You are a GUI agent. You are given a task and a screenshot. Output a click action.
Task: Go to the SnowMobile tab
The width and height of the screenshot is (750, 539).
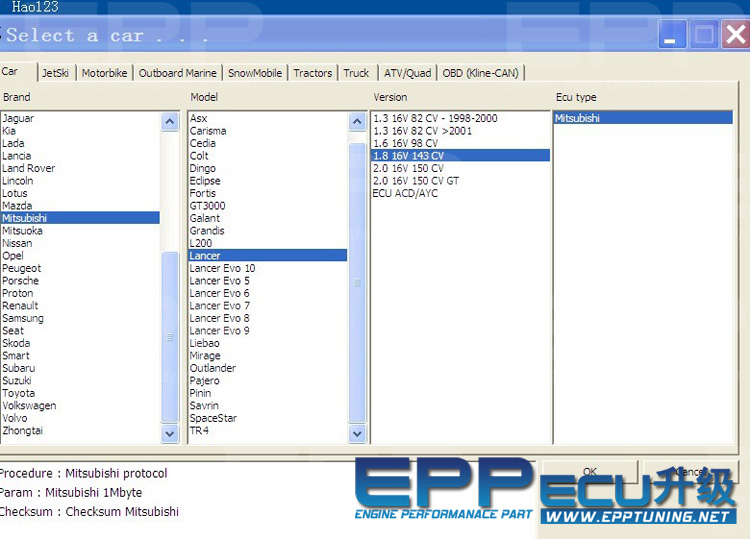pyautogui.click(x=255, y=73)
